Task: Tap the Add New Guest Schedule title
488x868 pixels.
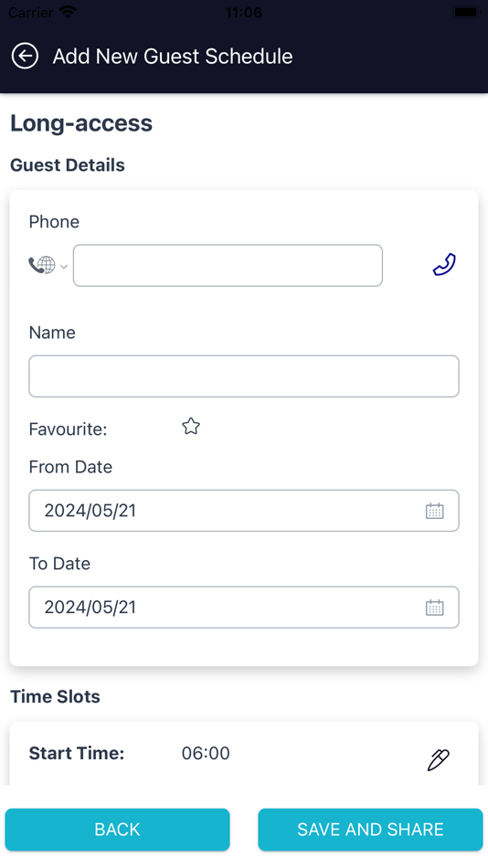Action: 173,56
